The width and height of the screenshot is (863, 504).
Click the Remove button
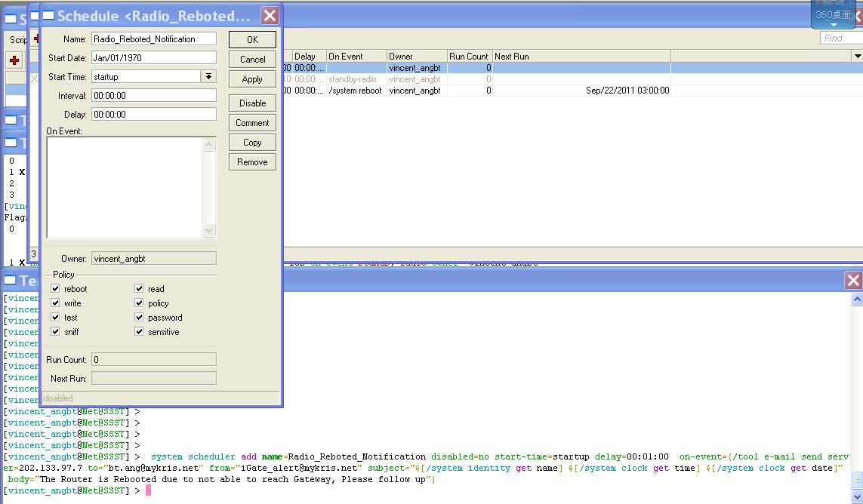[252, 162]
